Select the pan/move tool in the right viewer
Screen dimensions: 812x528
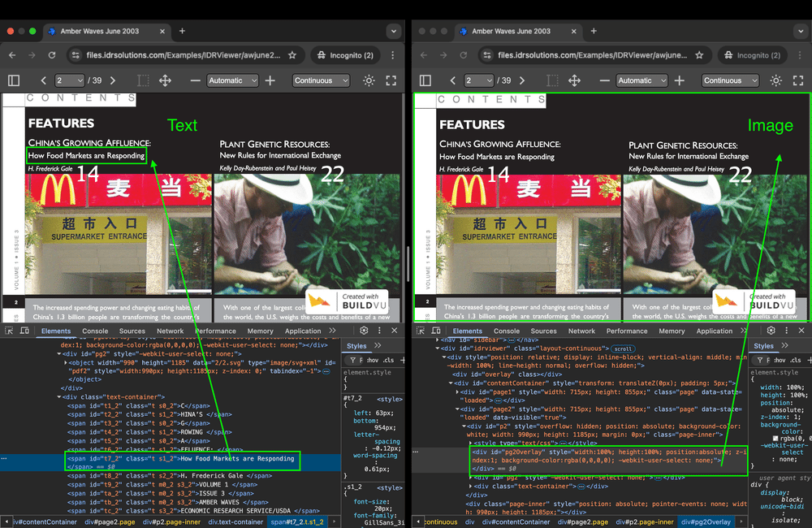point(574,80)
